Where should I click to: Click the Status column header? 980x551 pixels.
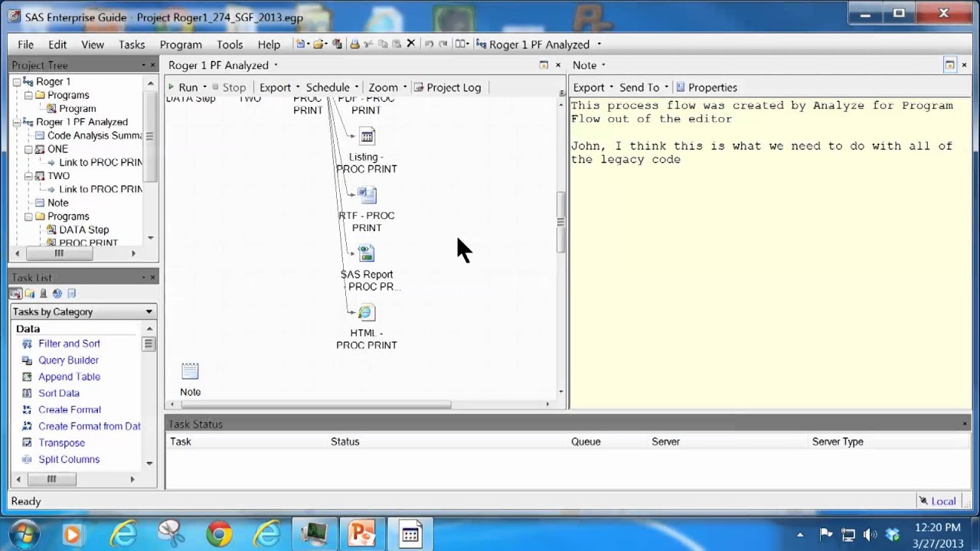[x=345, y=442]
